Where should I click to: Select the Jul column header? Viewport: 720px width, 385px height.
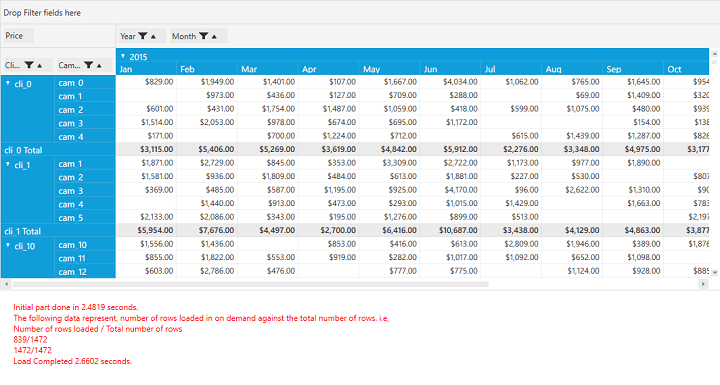[x=511, y=69]
